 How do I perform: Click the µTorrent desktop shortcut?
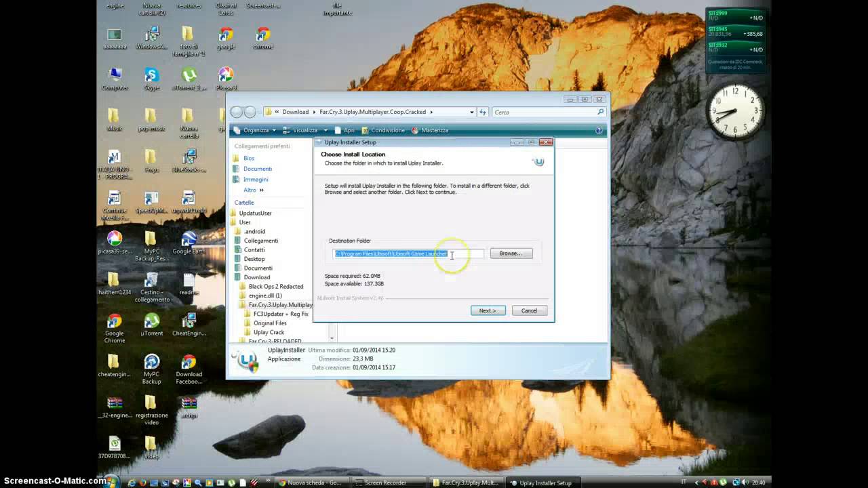(151, 325)
